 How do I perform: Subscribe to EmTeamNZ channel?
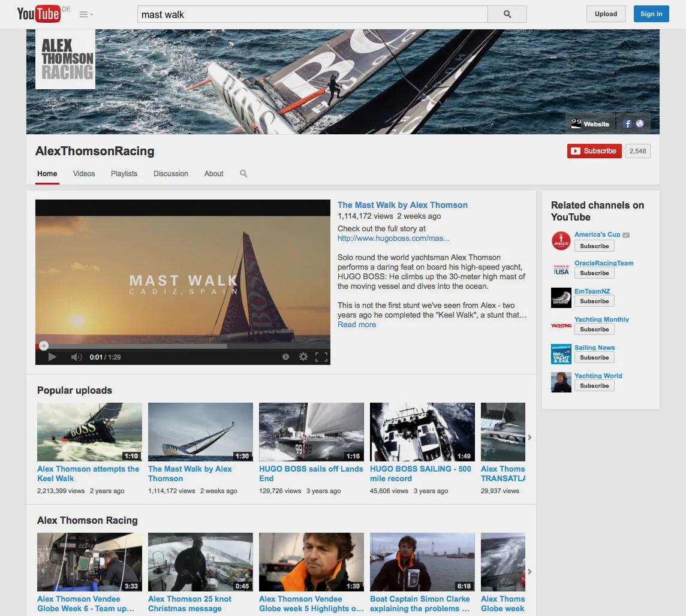point(594,301)
